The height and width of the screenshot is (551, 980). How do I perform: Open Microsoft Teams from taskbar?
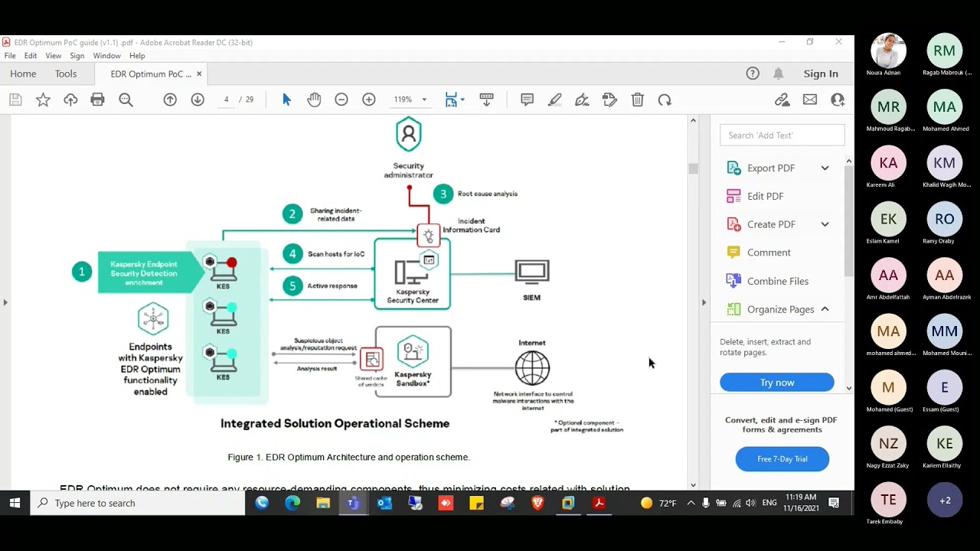pyautogui.click(x=353, y=503)
